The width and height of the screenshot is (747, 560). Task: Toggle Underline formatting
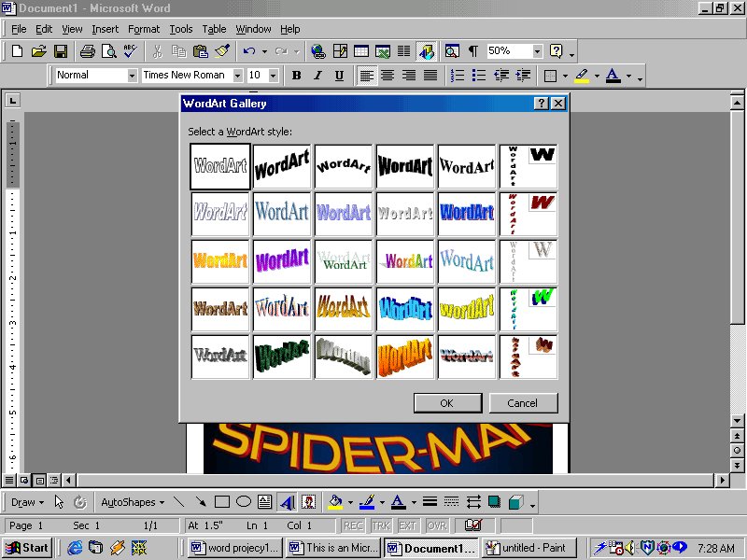tap(339, 76)
